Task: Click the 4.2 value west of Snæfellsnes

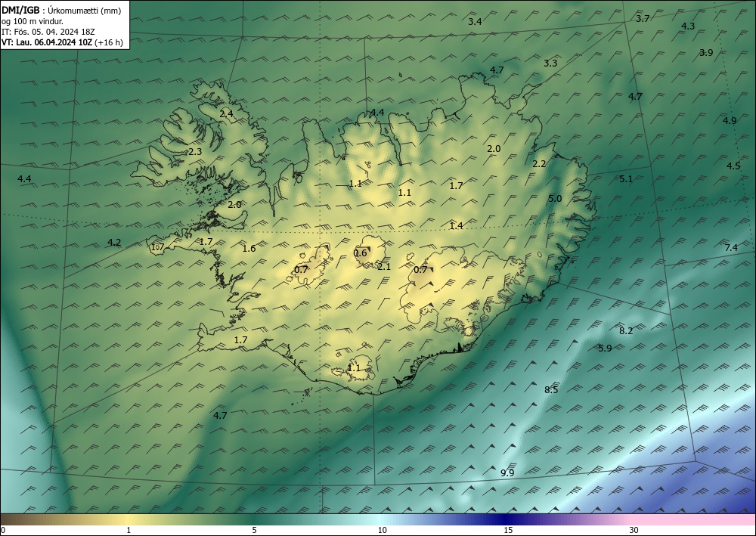Action: pos(114,243)
